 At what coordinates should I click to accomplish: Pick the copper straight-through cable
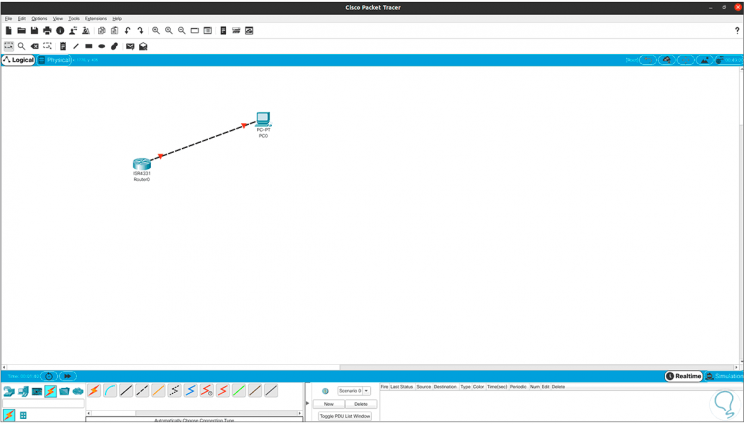pos(126,391)
